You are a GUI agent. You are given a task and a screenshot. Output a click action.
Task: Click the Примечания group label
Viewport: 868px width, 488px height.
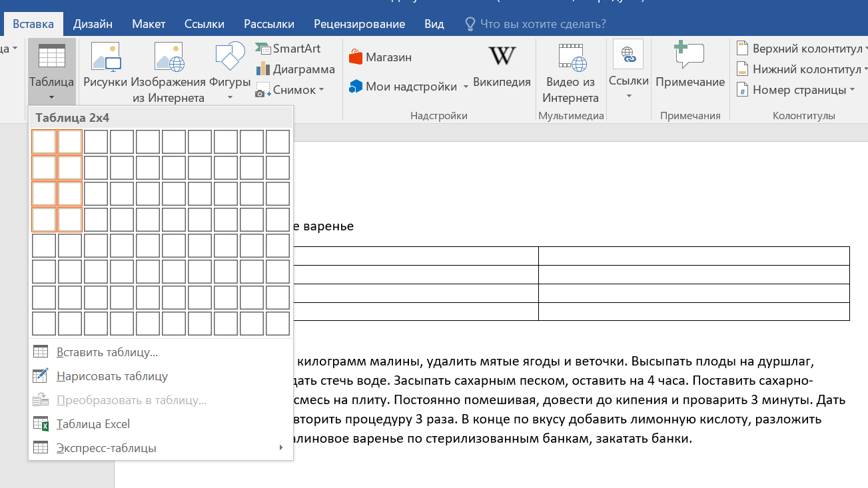coord(690,116)
